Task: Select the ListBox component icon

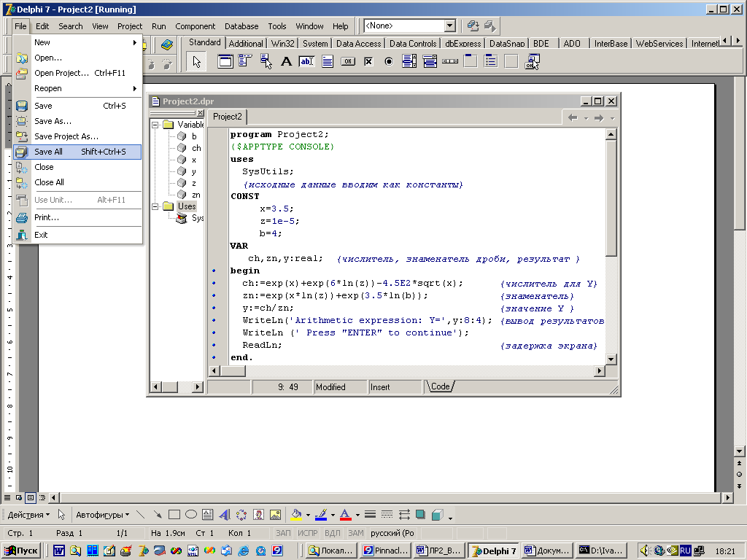Action: click(409, 61)
